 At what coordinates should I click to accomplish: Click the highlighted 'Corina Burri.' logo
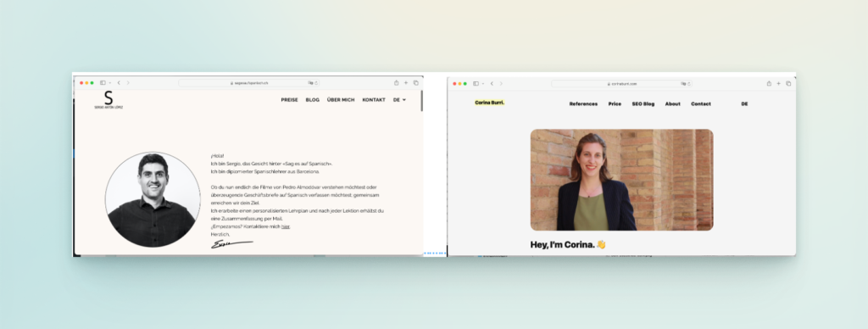tap(490, 103)
